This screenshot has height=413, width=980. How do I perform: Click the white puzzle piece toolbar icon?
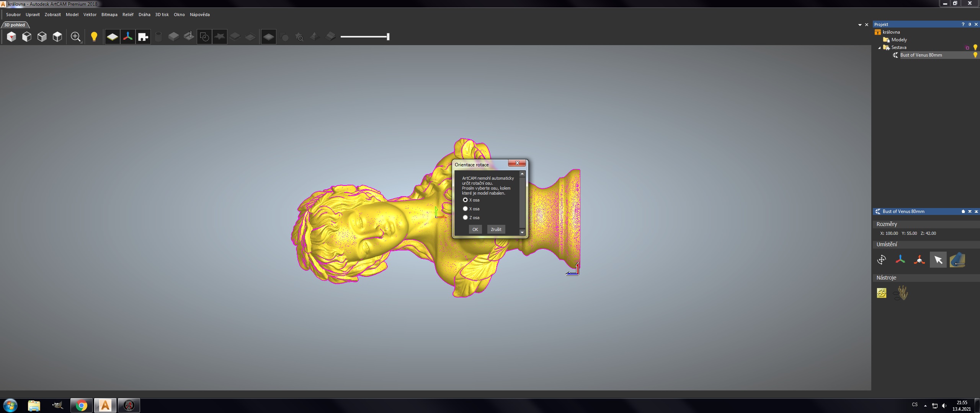coord(143,37)
